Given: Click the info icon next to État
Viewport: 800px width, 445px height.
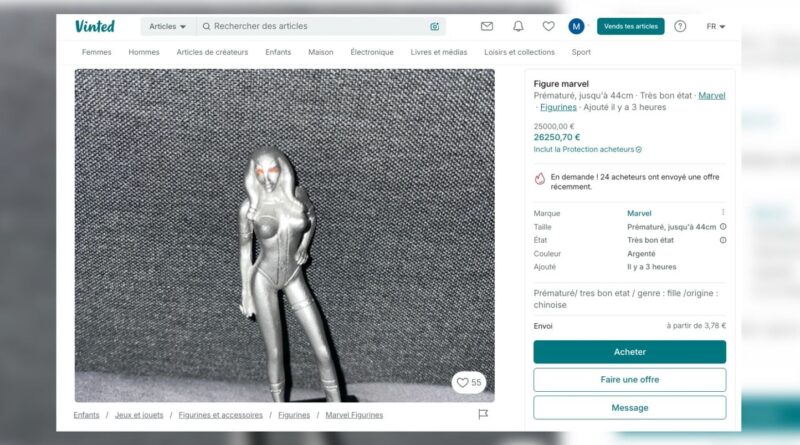Looking at the screenshot, I should coord(723,240).
